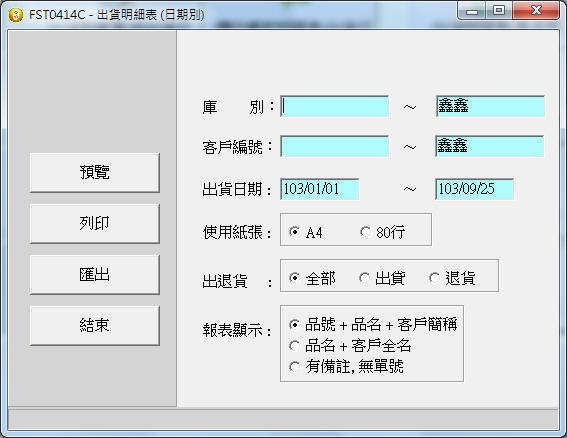Click the 預覽 preview button
This screenshot has width=567, height=438.
[x=95, y=172]
